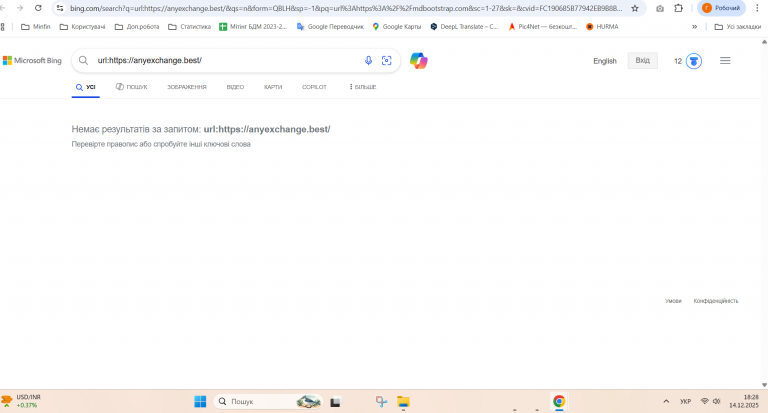This screenshot has height=413, width=768.
Task: Open the Windows Start button
Action: click(x=200, y=402)
